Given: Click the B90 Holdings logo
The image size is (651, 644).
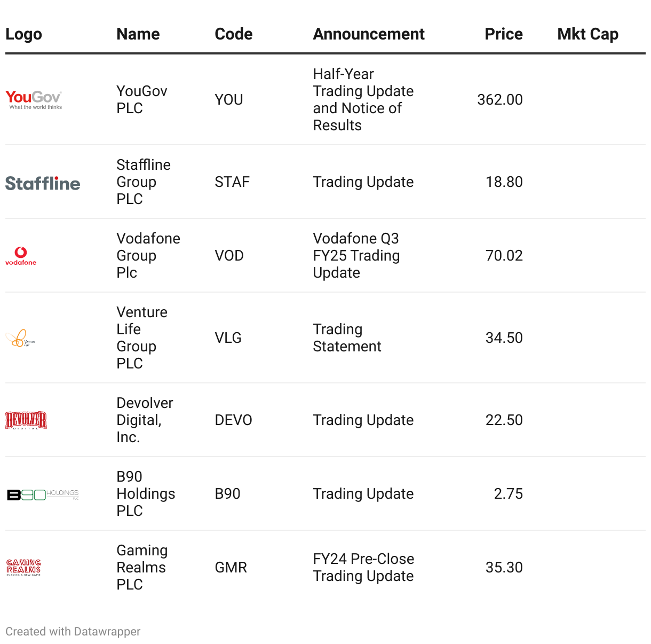Looking at the screenshot, I should [x=43, y=494].
